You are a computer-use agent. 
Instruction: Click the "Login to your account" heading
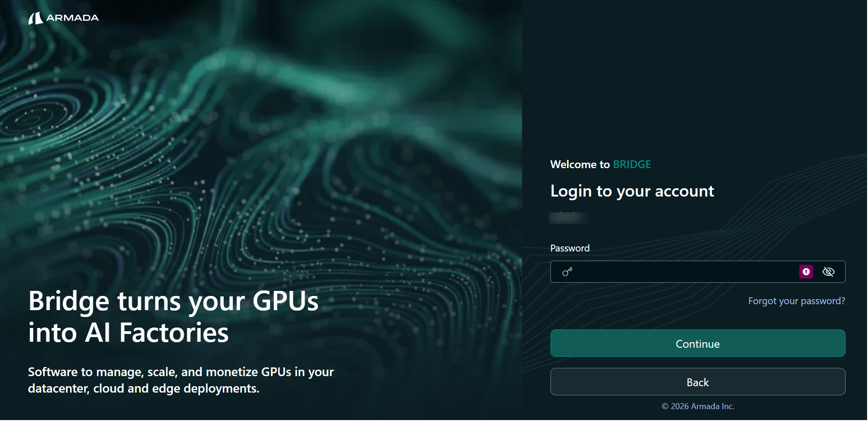(x=632, y=191)
